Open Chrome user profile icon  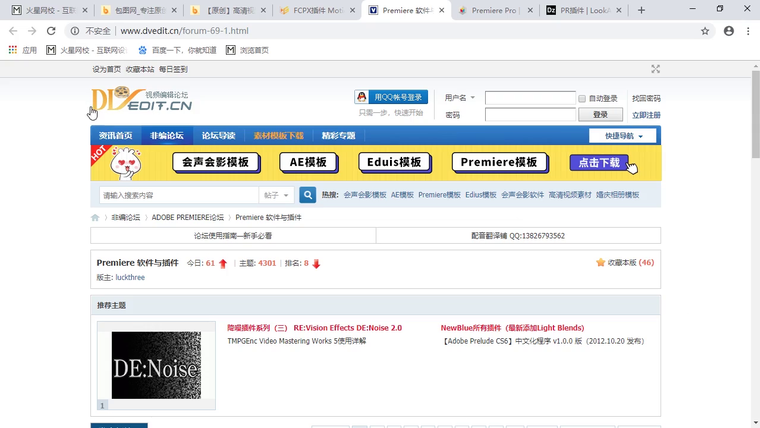click(728, 31)
